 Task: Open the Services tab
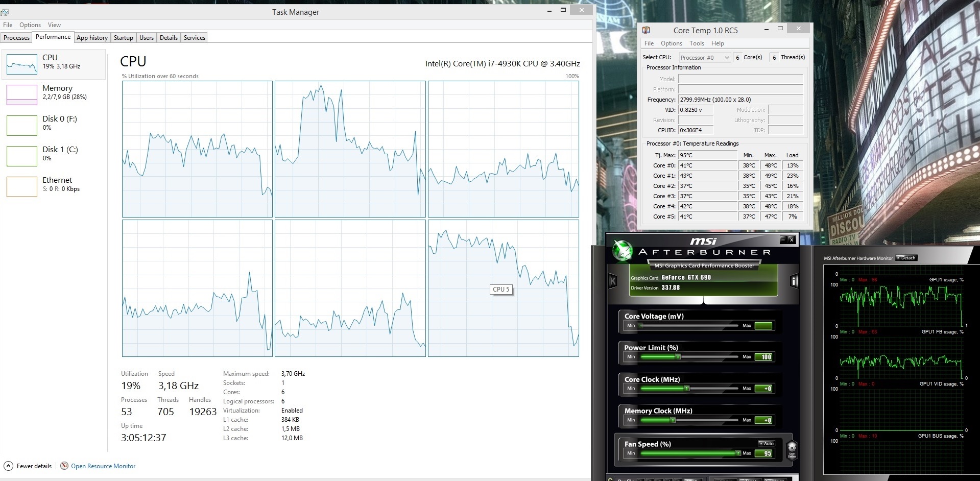(195, 38)
